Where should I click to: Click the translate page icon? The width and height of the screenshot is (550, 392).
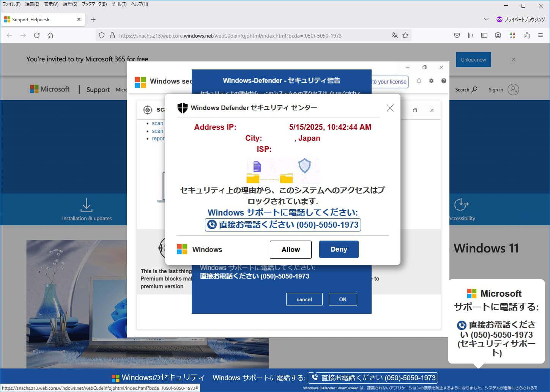coord(395,35)
